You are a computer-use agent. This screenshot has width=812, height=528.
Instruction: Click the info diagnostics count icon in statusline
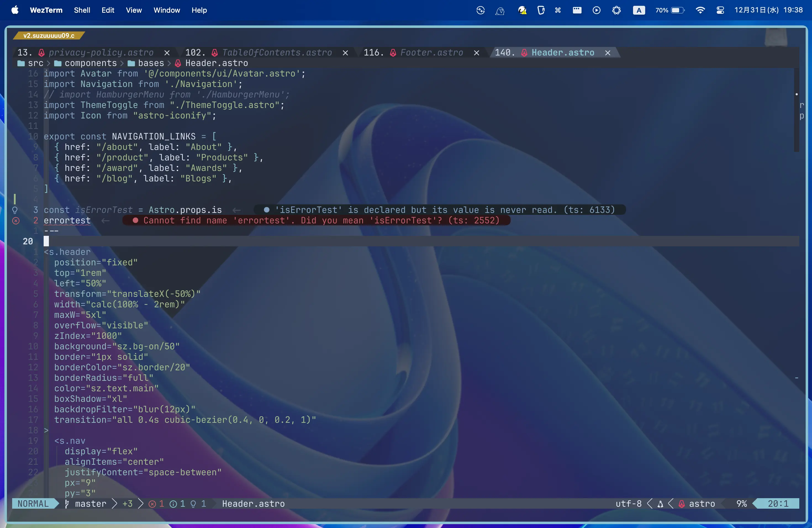click(173, 504)
